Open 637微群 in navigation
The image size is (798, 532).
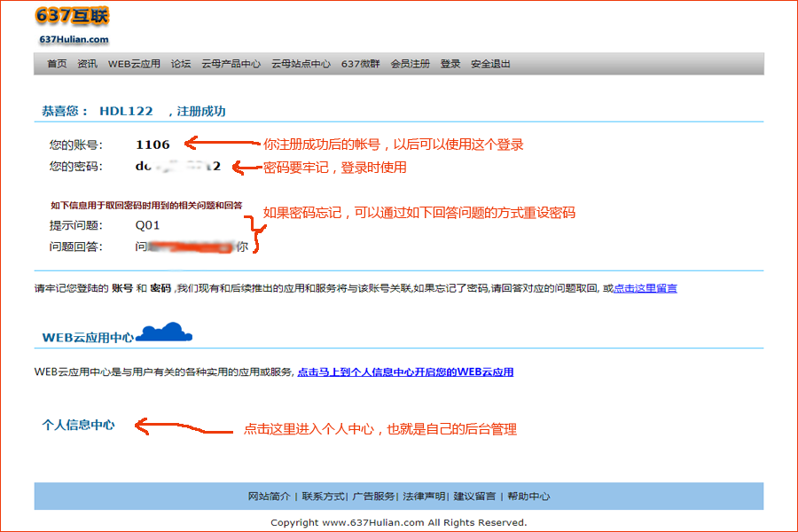(360, 64)
